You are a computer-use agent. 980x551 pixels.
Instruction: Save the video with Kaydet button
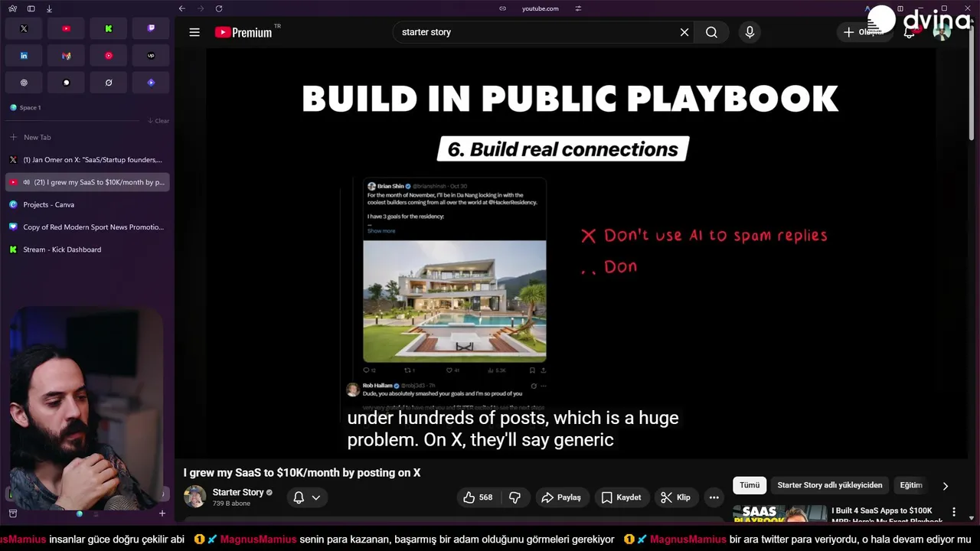click(x=622, y=497)
